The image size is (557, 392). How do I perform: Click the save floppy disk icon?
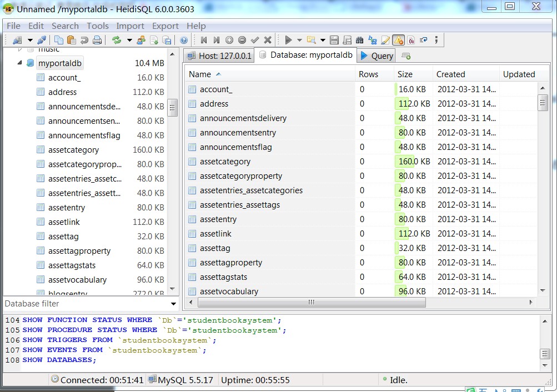[x=334, y=40]
